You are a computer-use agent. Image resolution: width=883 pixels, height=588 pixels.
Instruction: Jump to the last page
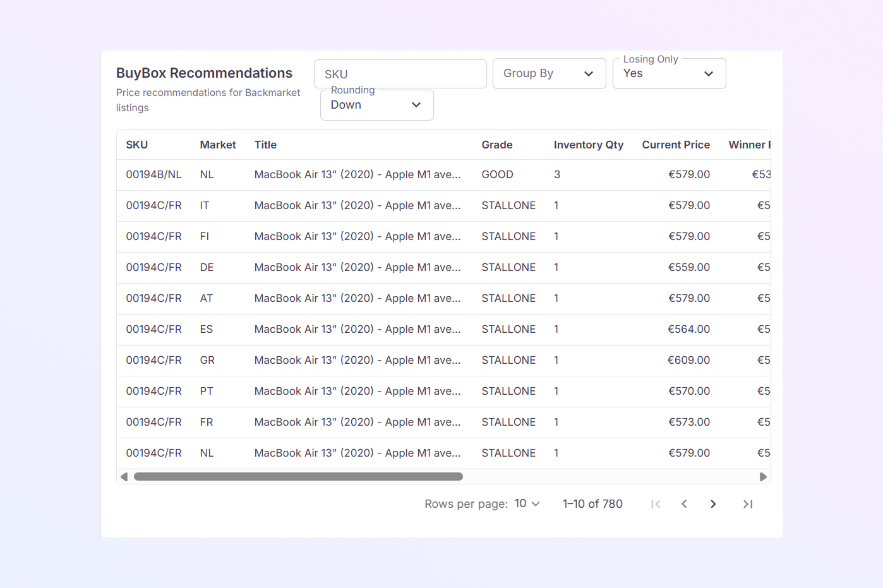coord(748,504)
